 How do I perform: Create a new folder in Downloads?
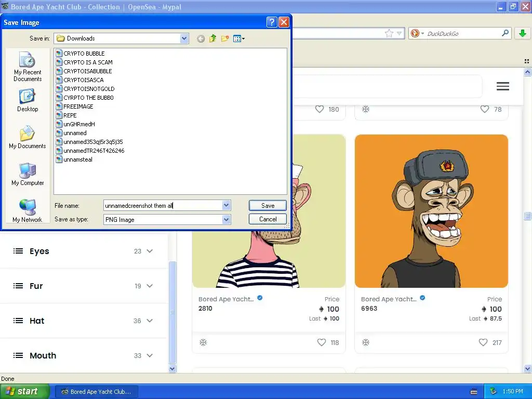225,38
